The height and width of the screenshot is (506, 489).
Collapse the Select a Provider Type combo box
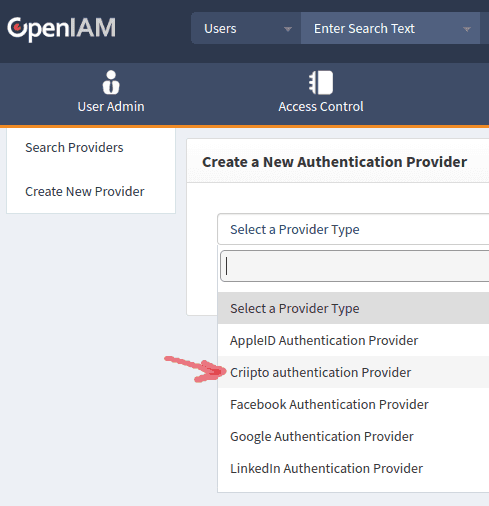353,229
